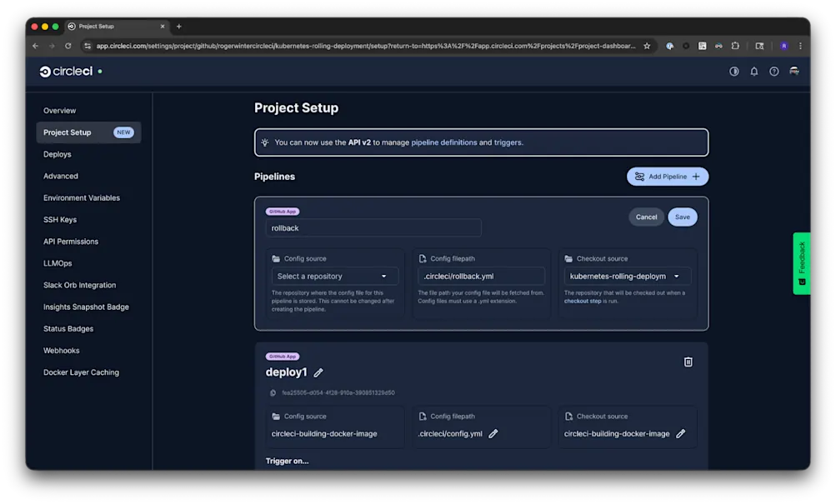
Task: Delete the deploy1 pipeline via trash icon
Action: [x=688, y=362]
